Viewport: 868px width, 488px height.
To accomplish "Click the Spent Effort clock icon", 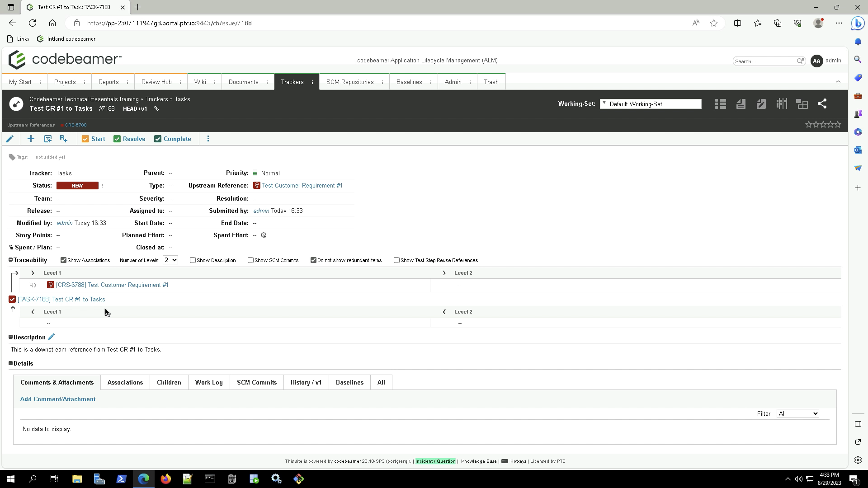I will click(264, 235).
